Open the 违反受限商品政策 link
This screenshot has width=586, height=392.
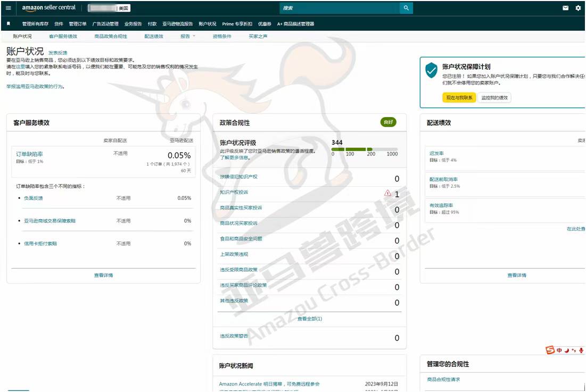(x=238, y=270)
